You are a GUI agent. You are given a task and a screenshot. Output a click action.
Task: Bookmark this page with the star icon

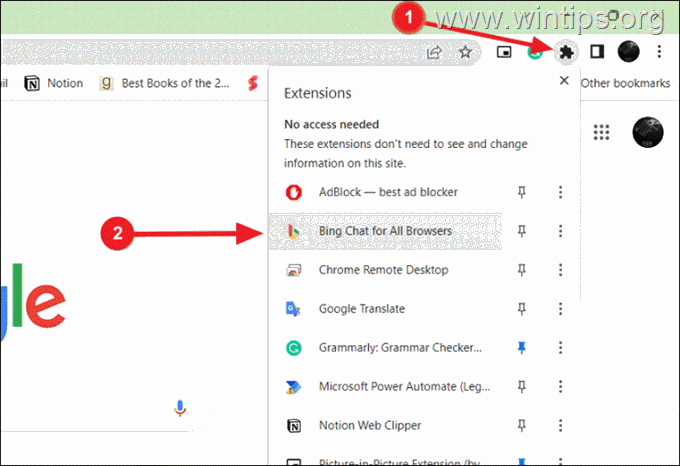(x=465, y=52)
